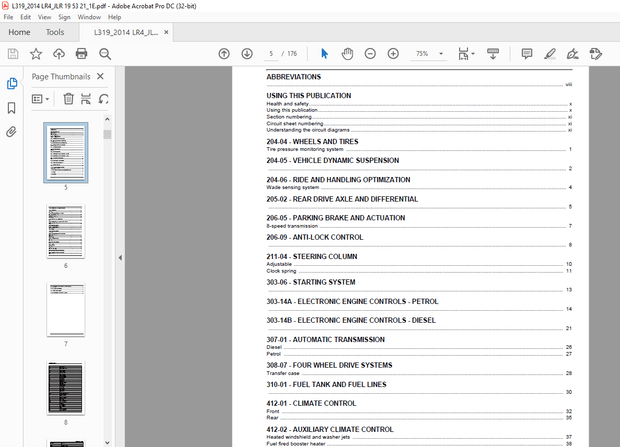Click '412-01 - CLIMATE CONTROL' heading
The image size is (620, 447).
tap(311, 403)
